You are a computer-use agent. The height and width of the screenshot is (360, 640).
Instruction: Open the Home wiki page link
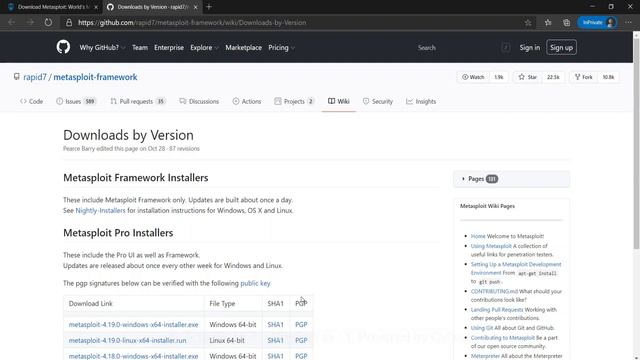478,236
